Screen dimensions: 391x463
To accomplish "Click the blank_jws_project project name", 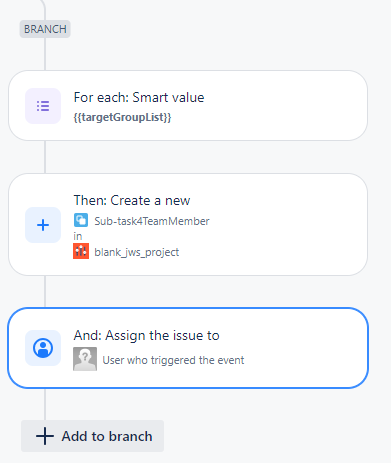I will 137,252.
